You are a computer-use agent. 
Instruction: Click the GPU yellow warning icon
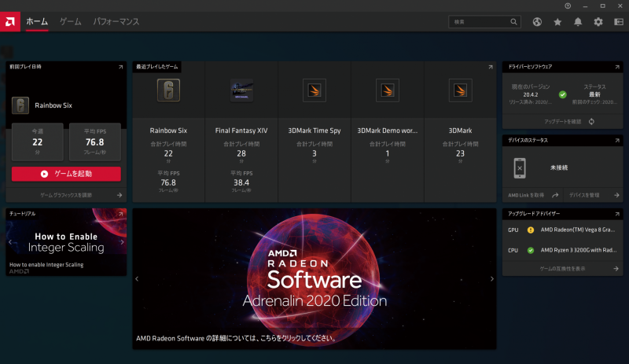pyautogui.click(x=531, y=230)
